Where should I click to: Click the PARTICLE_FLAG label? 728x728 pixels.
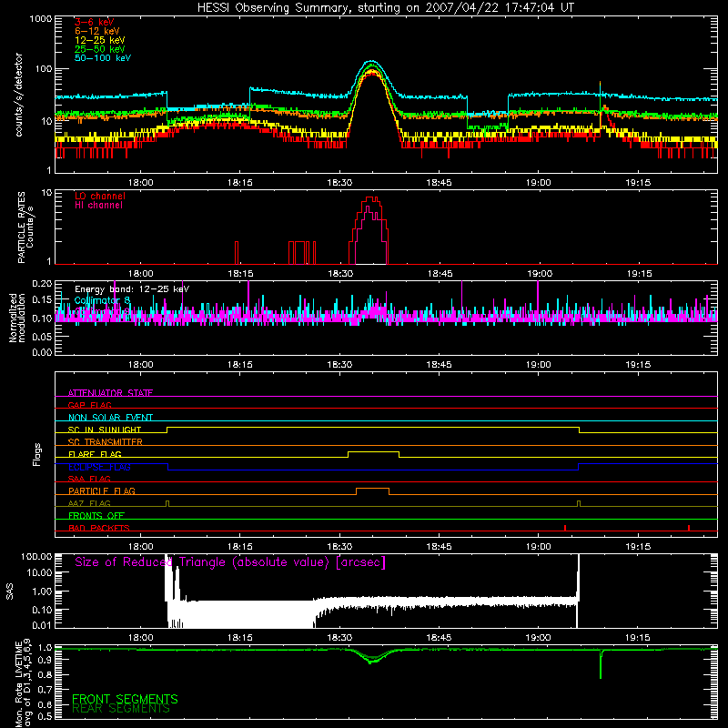101,490
